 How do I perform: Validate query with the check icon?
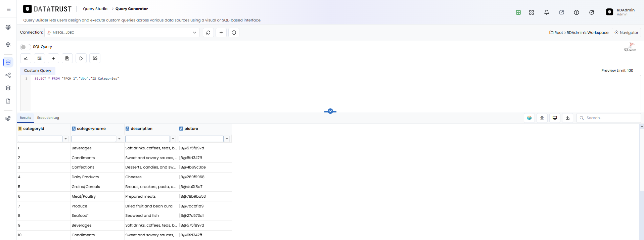[x=26, y=58]
